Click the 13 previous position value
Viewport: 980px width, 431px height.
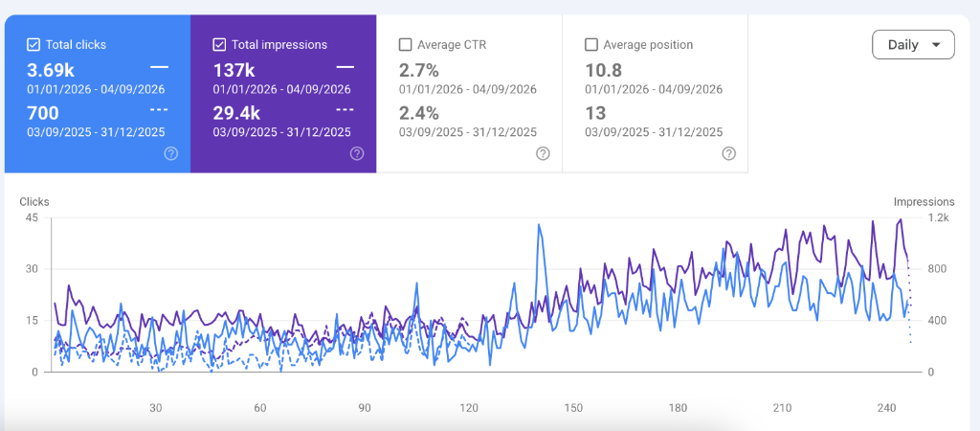click(595, 113)
